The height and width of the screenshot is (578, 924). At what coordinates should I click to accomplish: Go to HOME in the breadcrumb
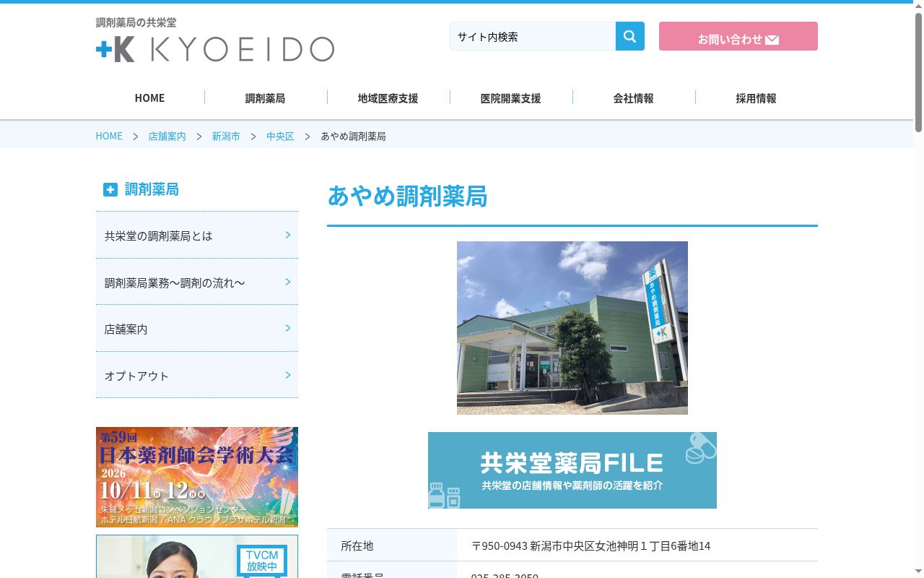tap(109, 136)
